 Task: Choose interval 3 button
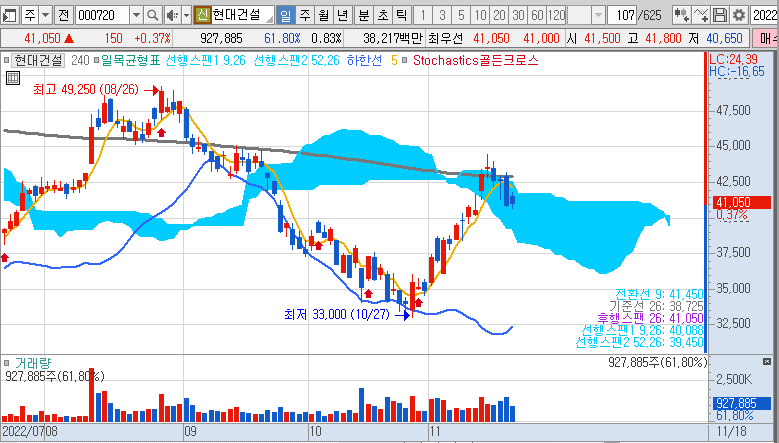pyautogui.click(x=442, y=15)
